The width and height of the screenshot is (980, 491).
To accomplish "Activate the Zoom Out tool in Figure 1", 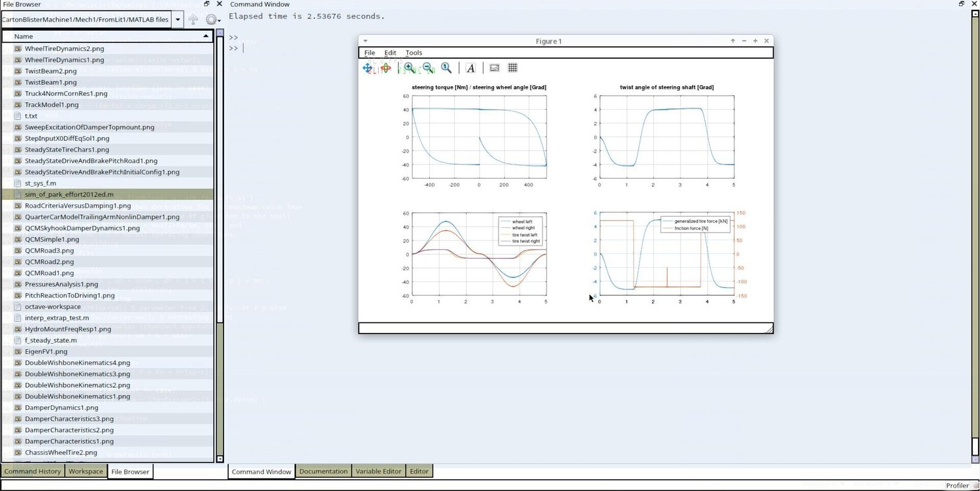I will tap(428, 68).
